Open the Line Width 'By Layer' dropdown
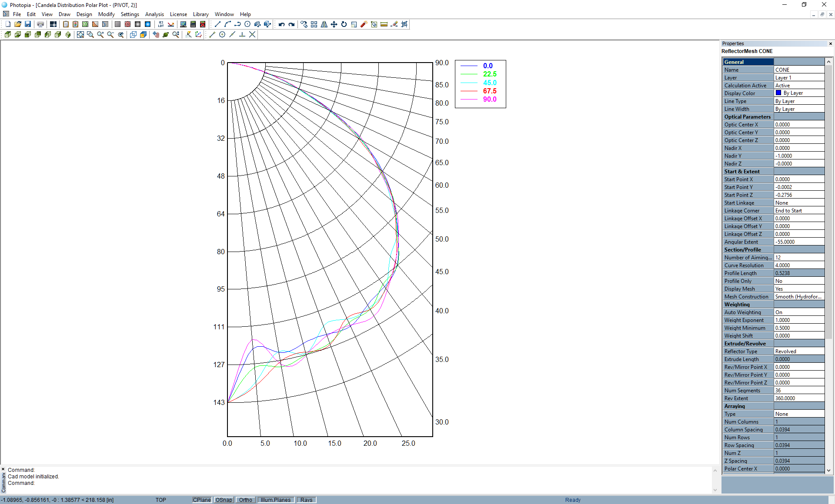The image size is (835, 504). (x=799, y=109)
